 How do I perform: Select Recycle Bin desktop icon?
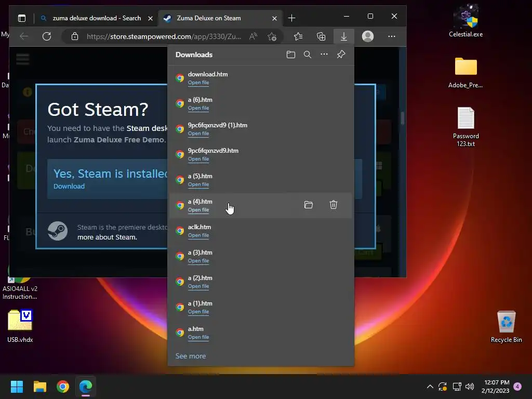tap(506, 327)
